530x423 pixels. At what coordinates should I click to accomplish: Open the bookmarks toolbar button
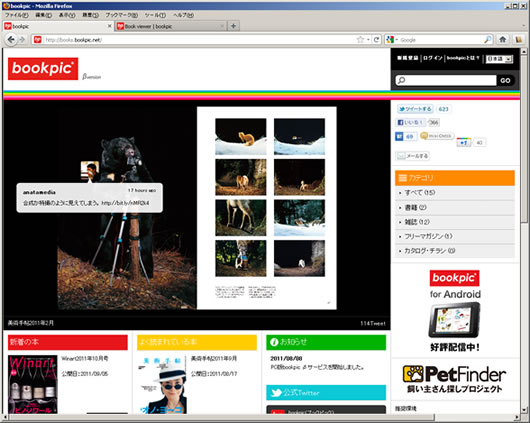[x=519, y=40]
